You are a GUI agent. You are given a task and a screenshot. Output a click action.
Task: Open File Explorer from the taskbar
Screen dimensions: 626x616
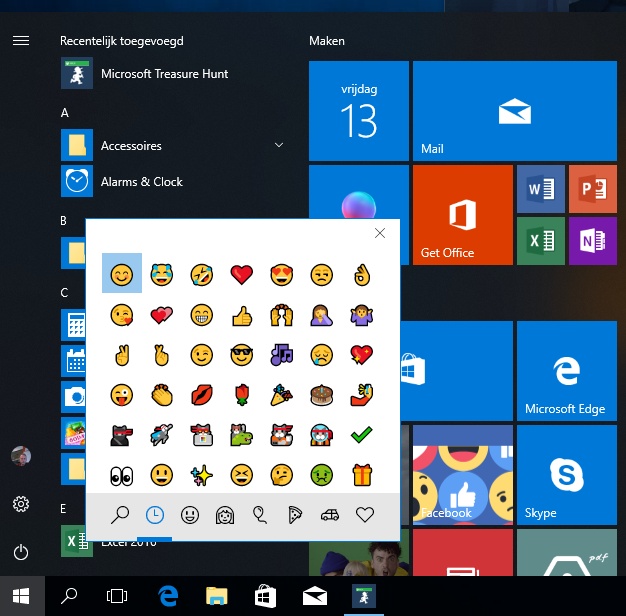click(216, 596)
